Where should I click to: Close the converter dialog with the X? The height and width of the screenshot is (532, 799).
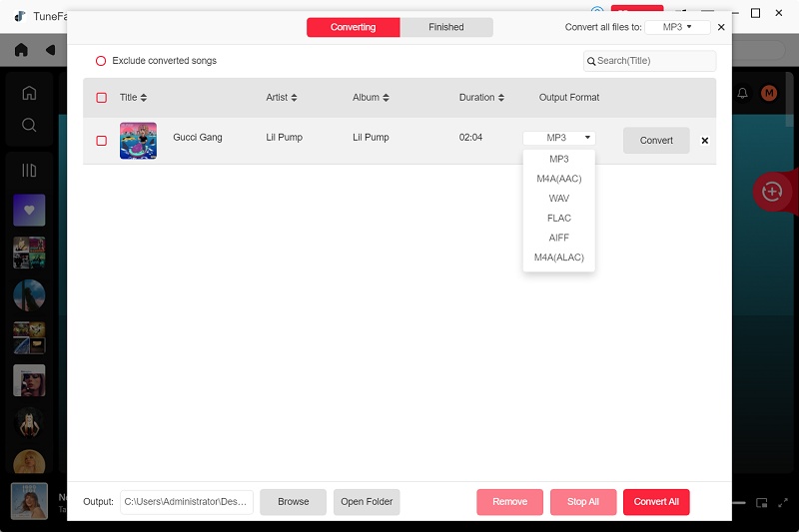pyautogui.click(x=721, y=27)
